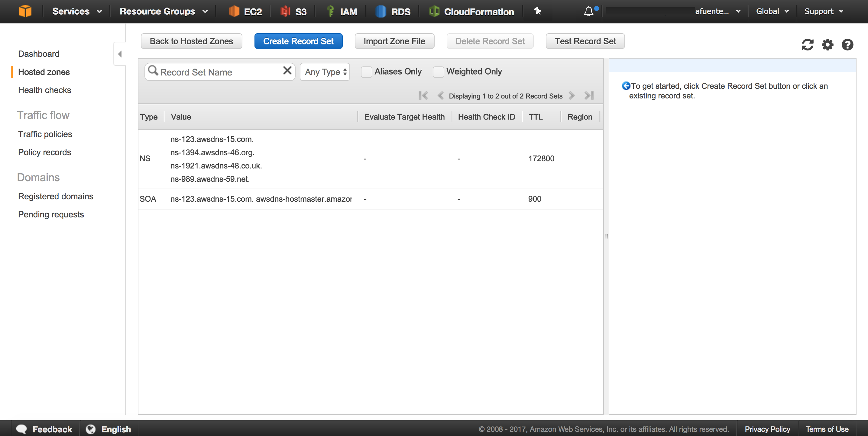This screenshot has height=436, width=868.
Task: Click ns-989.awsdns-59.net. value
Action: point(210,179)
